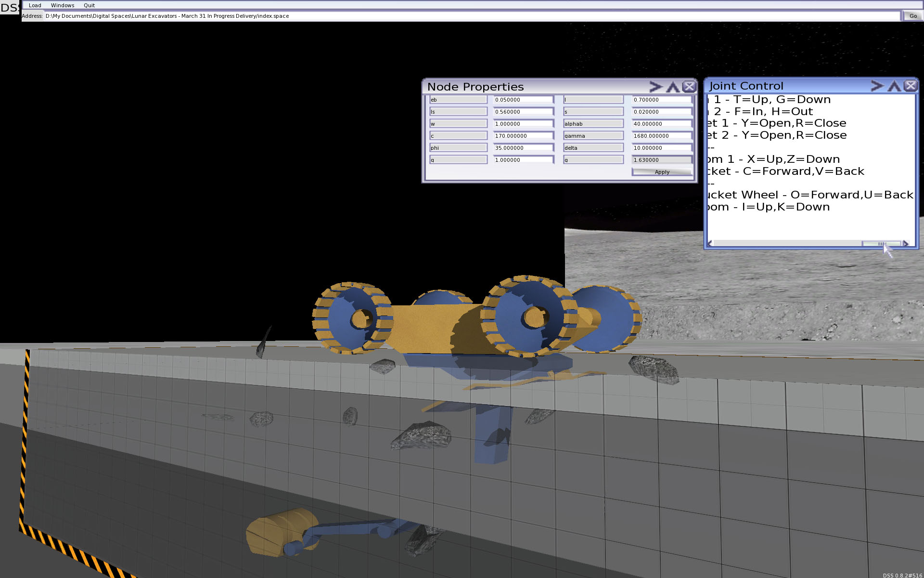Click the alphab label box
Viewport: 924px width, 578px height.
point(593,124)
